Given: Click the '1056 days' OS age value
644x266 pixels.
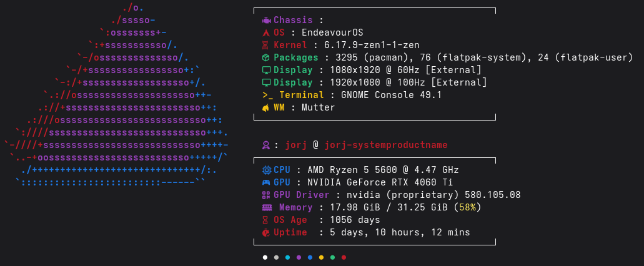Looking at the screenshot, I should coord(355,220).
